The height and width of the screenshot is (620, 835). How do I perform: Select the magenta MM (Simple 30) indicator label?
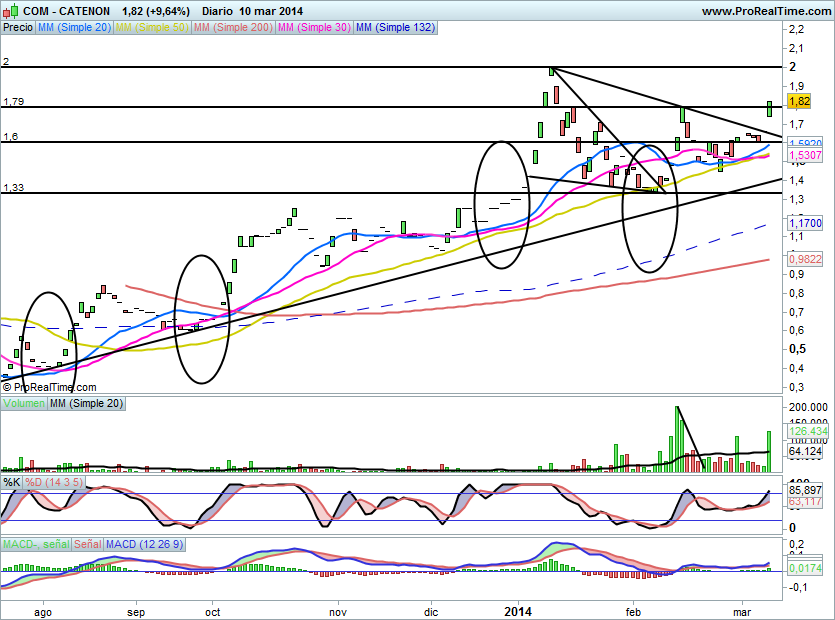(314, 28)
